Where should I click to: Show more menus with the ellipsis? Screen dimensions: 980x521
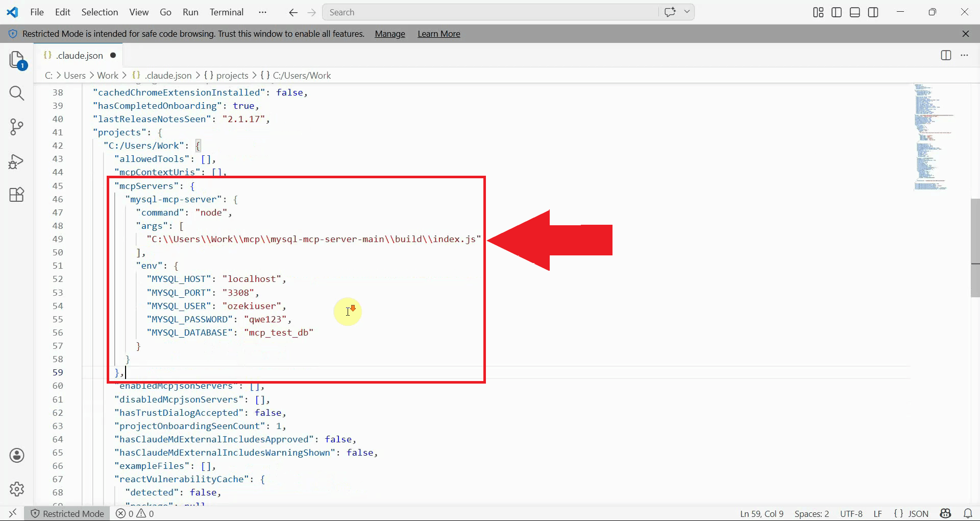click(262, 12)
